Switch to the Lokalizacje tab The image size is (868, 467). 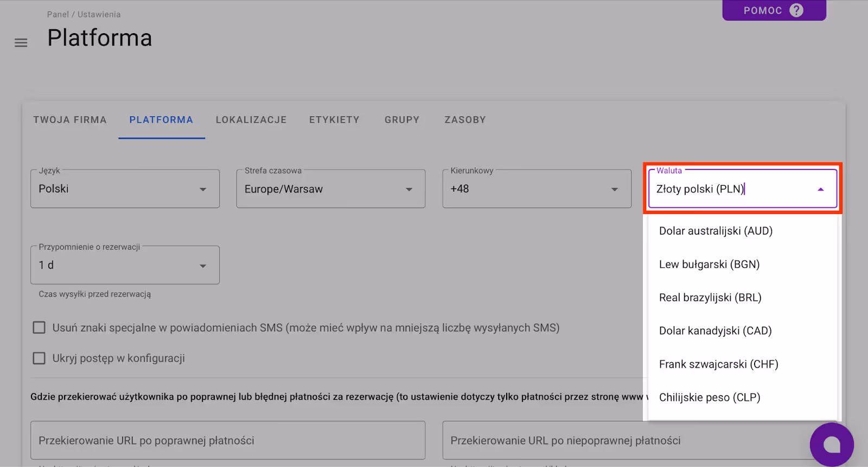click(251, 120)
